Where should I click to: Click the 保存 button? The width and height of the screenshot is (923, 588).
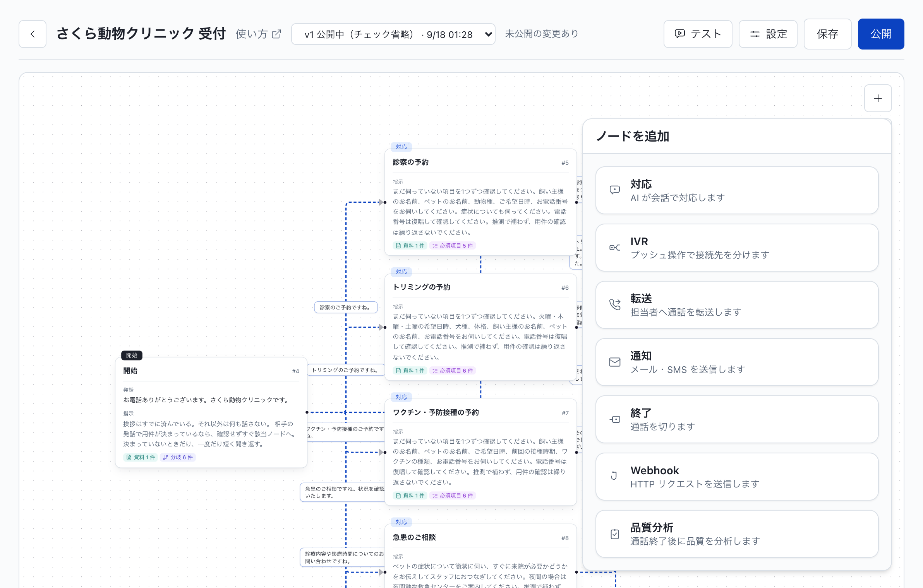(827, 34)
